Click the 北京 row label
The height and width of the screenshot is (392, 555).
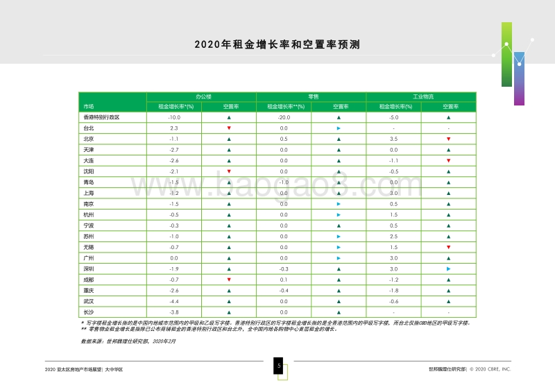(x=89, y=139)
